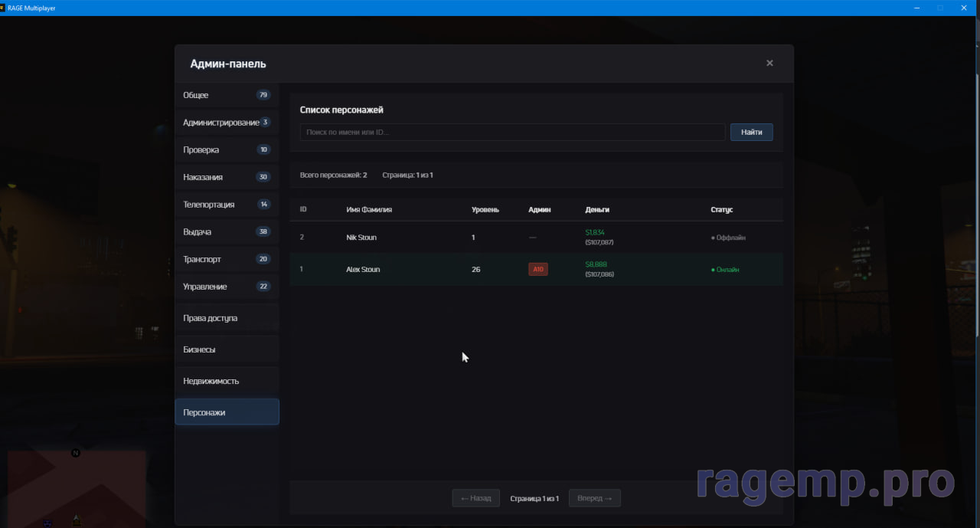Open Права доступа panel
This screenshot has width=980, height=528.
[x=226, y=318]
